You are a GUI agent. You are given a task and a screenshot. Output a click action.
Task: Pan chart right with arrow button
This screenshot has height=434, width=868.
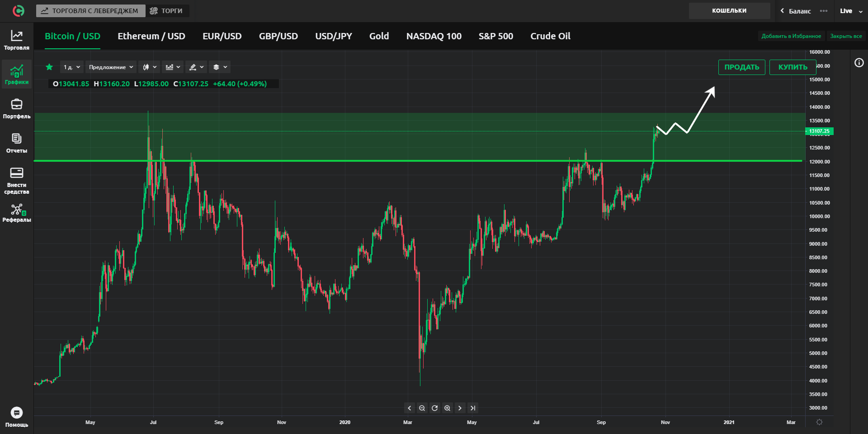[460, 408]
